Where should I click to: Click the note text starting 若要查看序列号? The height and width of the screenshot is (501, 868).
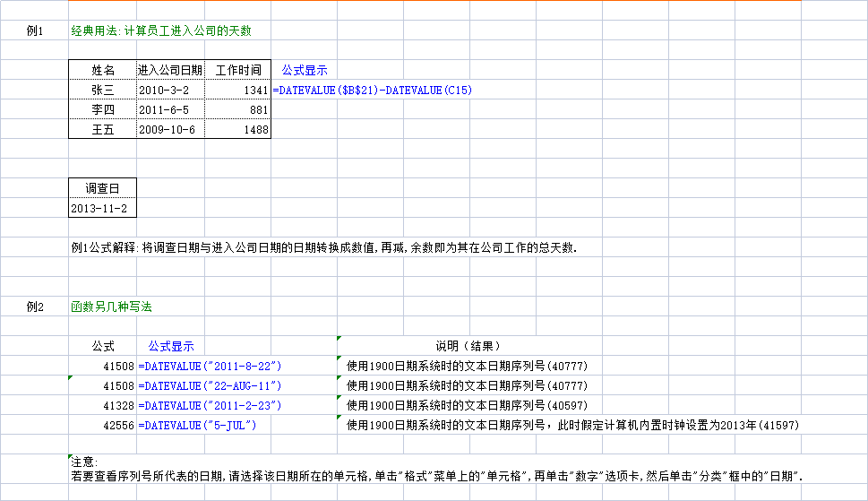(x=437, y=476)
